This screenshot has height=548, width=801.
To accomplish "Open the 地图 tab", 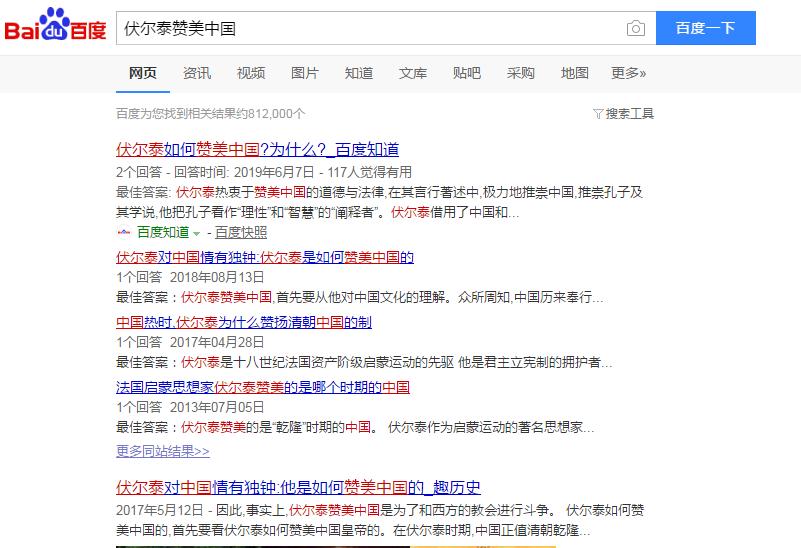I will [575, 73].
